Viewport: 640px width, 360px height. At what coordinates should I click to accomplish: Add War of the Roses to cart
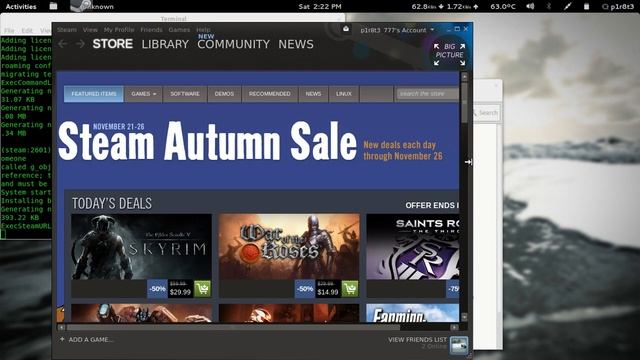(350, 289)
